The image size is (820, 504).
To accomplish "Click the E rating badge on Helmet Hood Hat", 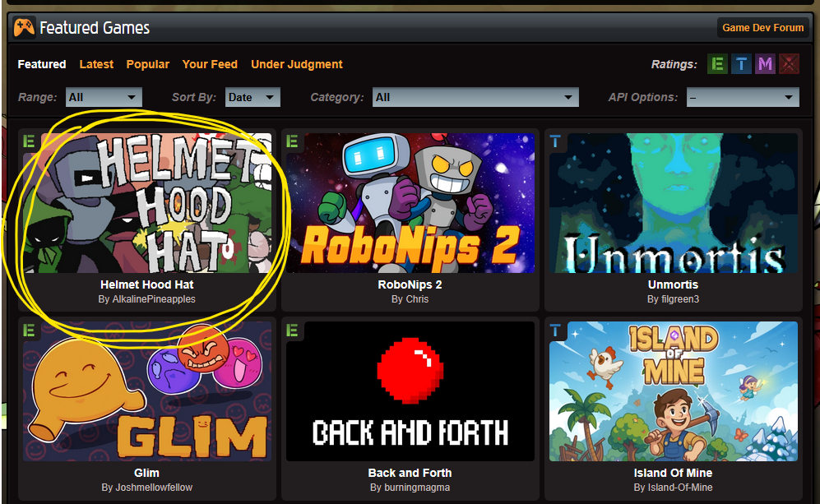I will pyautogui.click(x=30, y=141).
